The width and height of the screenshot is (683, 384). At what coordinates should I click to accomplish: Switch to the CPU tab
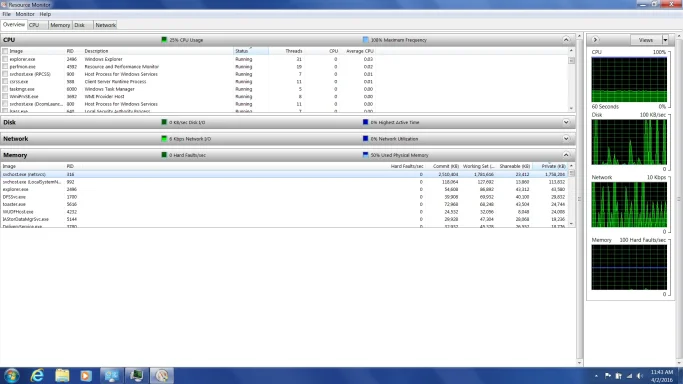click(x=37, y=25)
